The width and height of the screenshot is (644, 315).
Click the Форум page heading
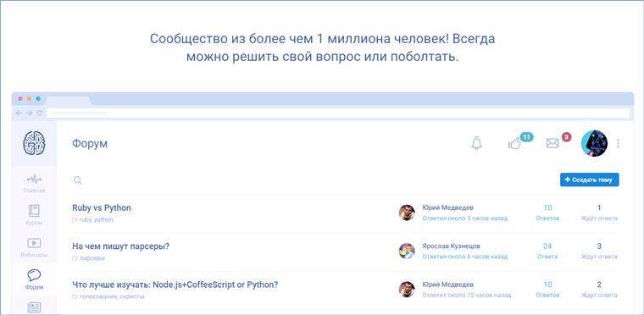pyautogui.click(x=90, y=144)
